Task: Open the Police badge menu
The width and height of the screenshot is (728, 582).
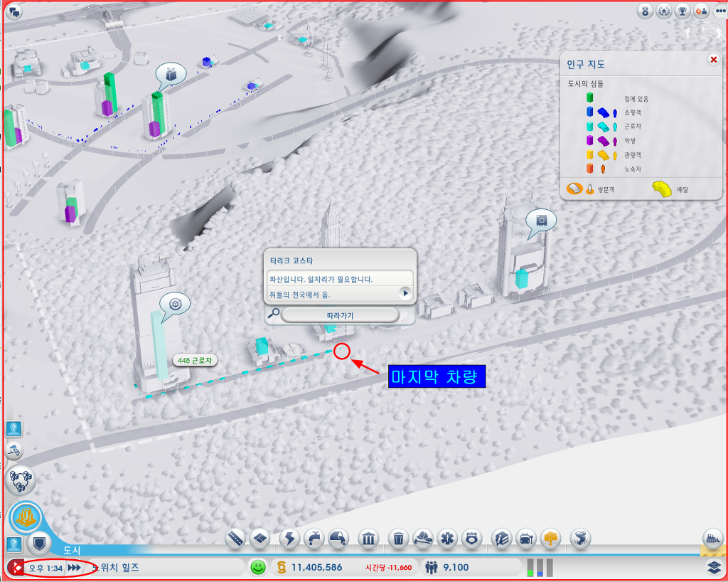Action: tap(472, 539)
